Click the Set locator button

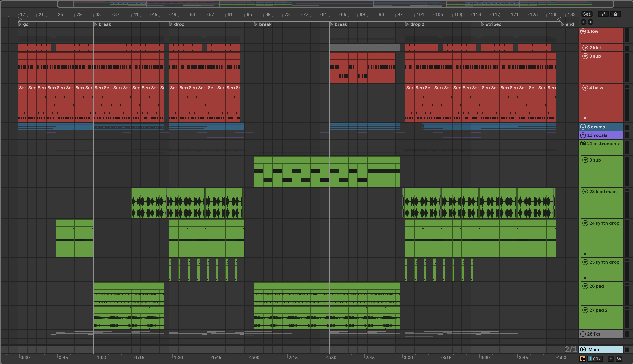(587, 14)
